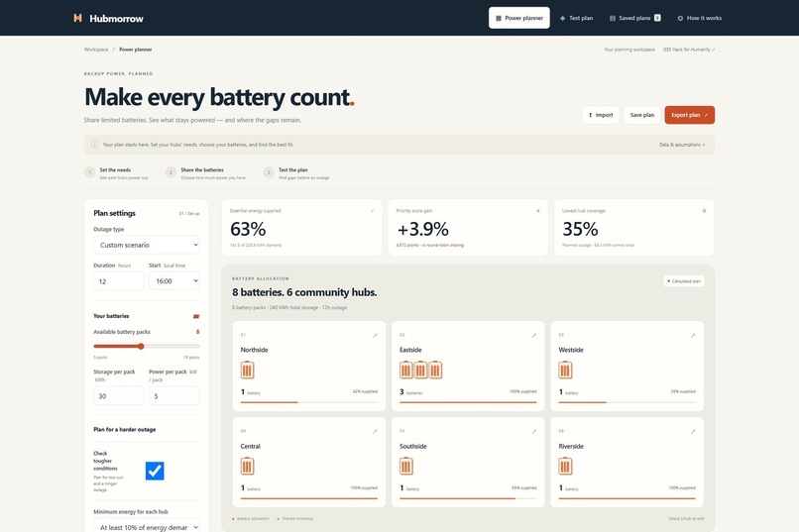
Task: Click the Available battery packs slider handle
Action: [x=141, y=346]
